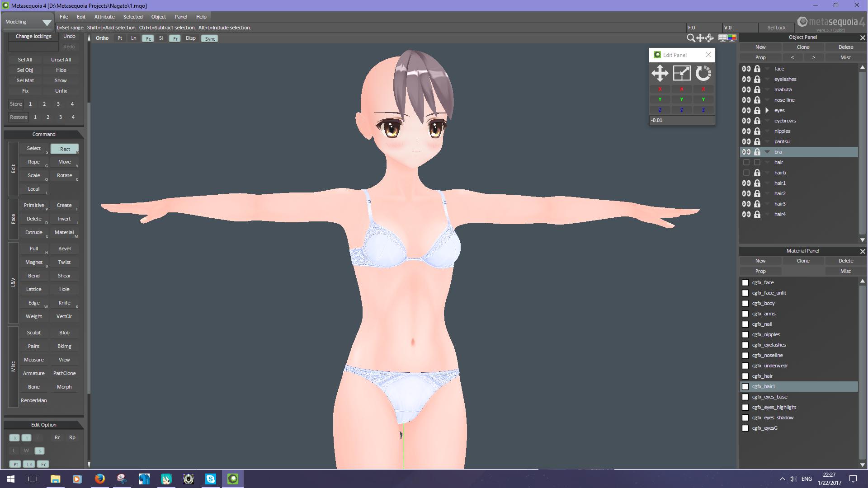Viewport: 868px width, 488px height.
Task: Expand the eyes object group
Action: tap(767, 110)
